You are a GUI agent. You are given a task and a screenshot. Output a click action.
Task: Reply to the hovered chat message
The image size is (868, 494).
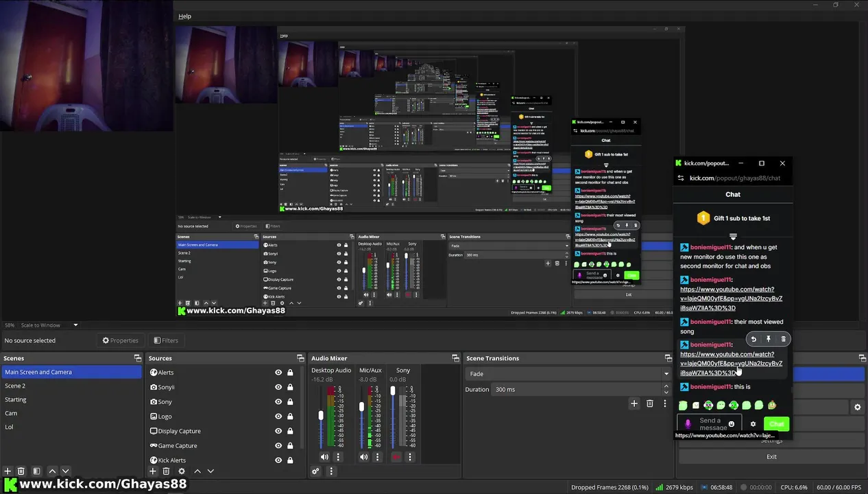point(754,339)
